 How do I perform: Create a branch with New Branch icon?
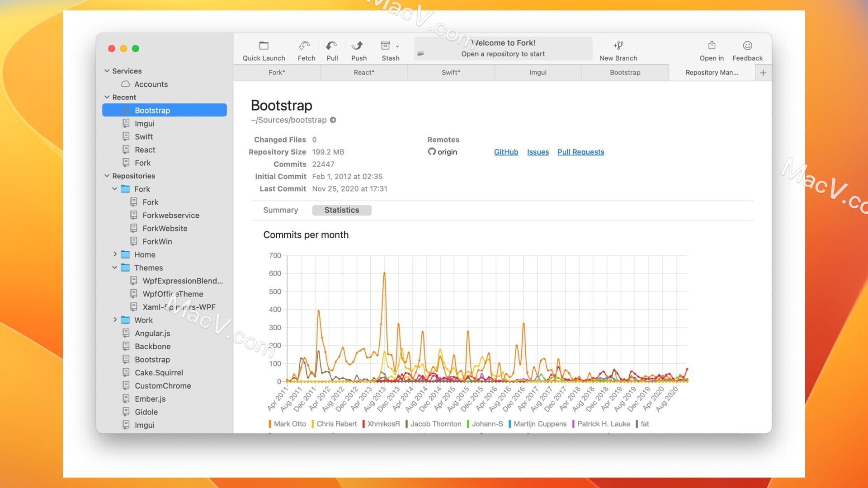pos(618,46)
